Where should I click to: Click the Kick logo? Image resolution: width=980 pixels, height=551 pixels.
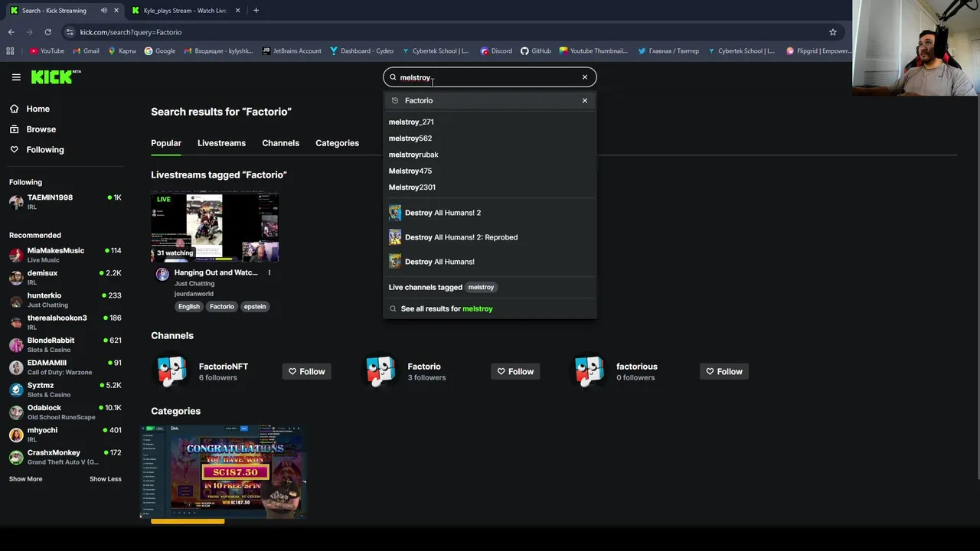click(x=55, y=77)
